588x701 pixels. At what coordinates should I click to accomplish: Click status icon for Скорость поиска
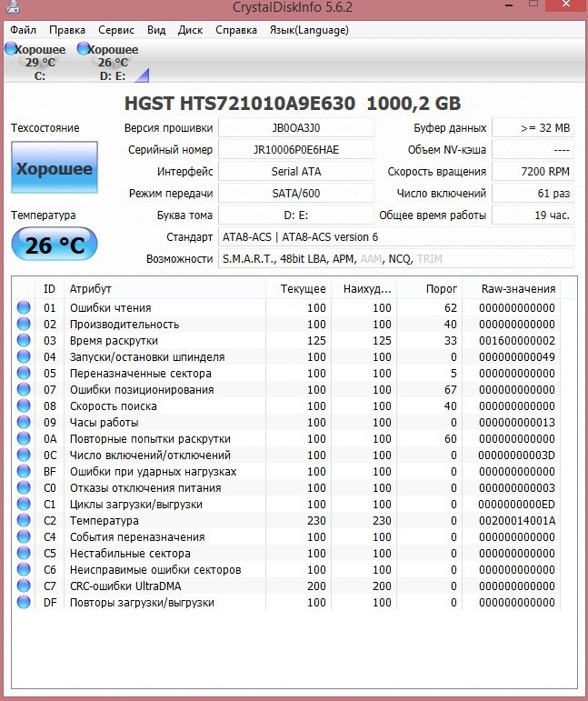24,406
